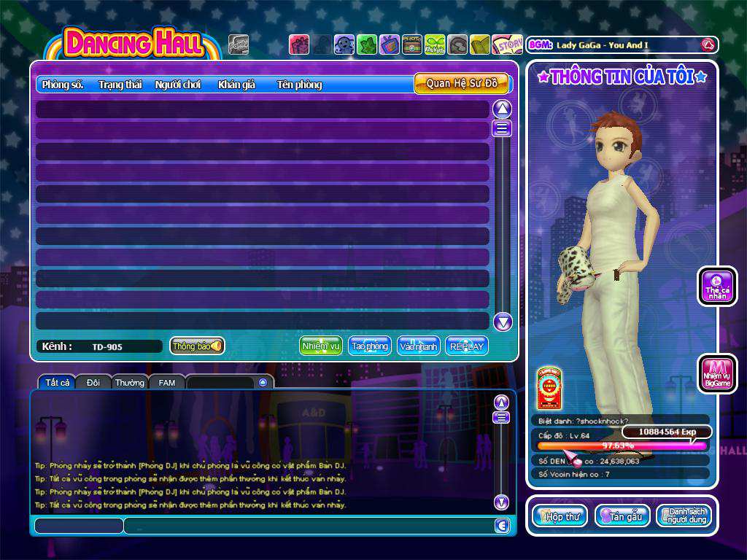The width and height of the screenshot is (747, 560).
Task: Open the pink gift box icon
Action: [x=299, y=44]
